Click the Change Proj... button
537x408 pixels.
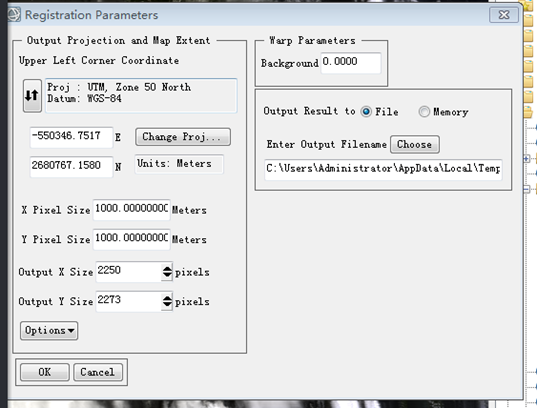click(x=183, y=137)
